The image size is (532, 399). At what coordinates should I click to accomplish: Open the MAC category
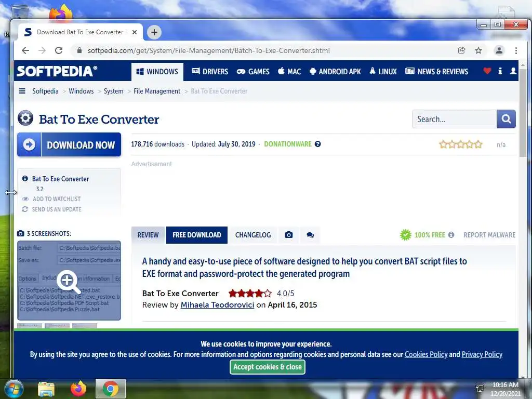[x=289, y=72]
